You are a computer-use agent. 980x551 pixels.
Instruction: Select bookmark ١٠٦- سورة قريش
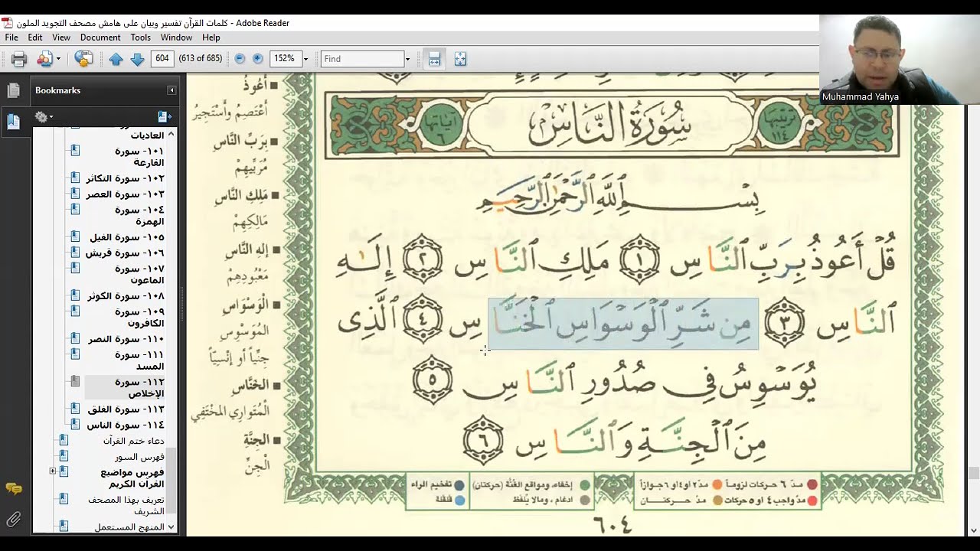pyautogui.click(x=125, y=253)
